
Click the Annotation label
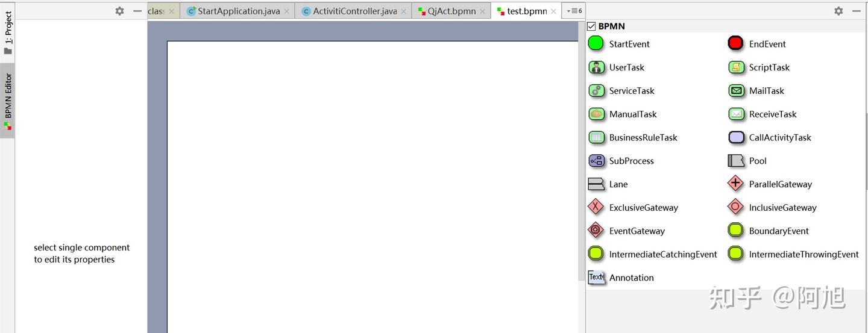point(632,278)
